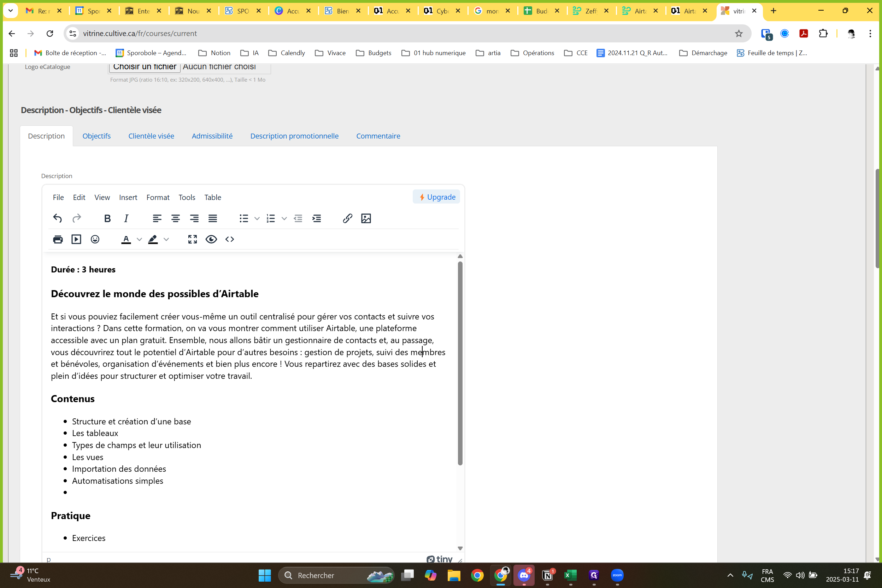Click Choisir un fichier button

point(145,67)
